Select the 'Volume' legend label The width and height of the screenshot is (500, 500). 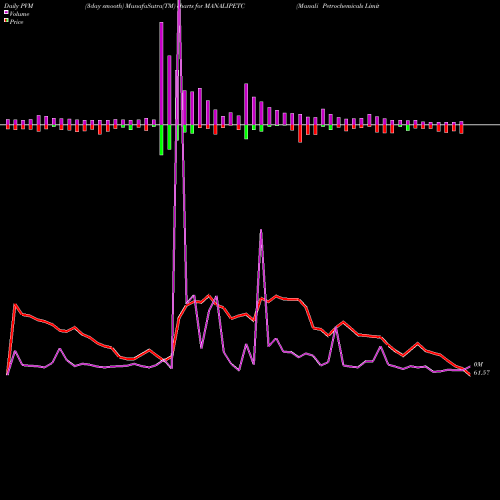coord(19,14)
